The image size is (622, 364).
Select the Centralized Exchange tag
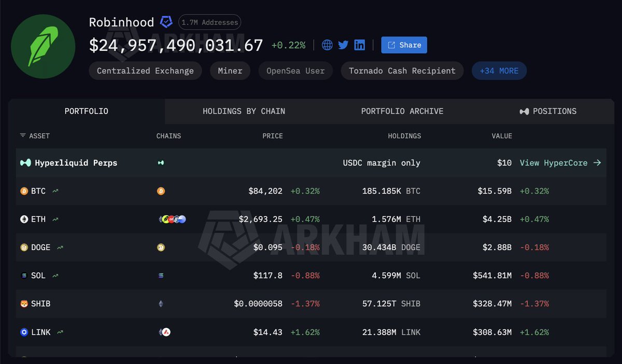[145, 71]
